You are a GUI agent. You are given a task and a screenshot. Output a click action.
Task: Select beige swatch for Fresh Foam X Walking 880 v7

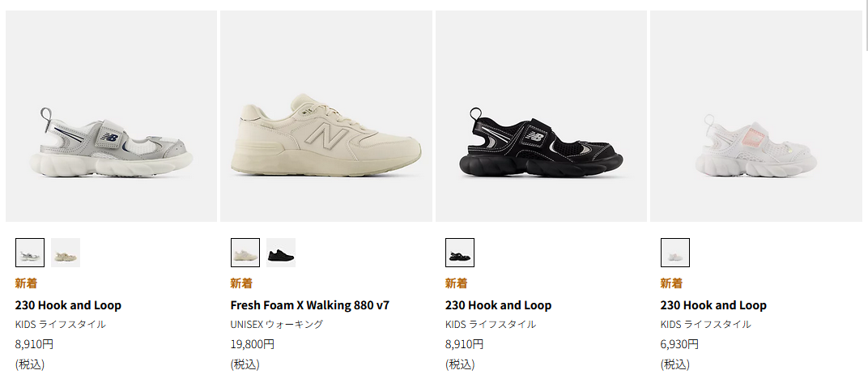tap(245, 253)
